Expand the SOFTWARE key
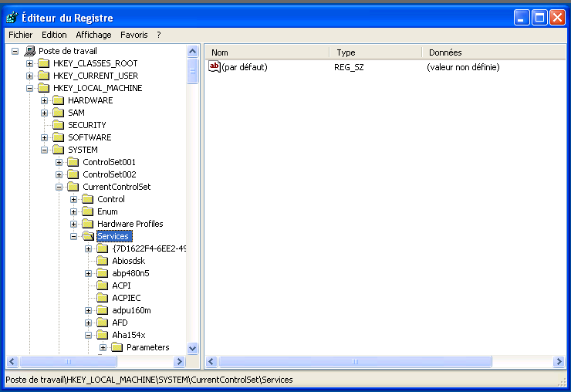Image resolution: width=571 pixels, height=392 pixels. pos(45,137)
